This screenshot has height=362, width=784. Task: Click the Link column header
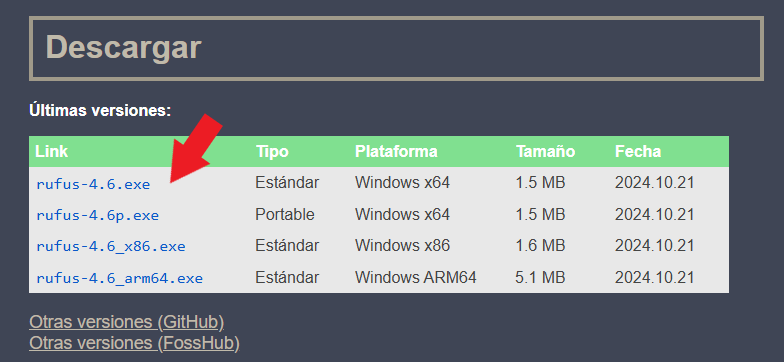pyautogui.click(x=52, y=152)
